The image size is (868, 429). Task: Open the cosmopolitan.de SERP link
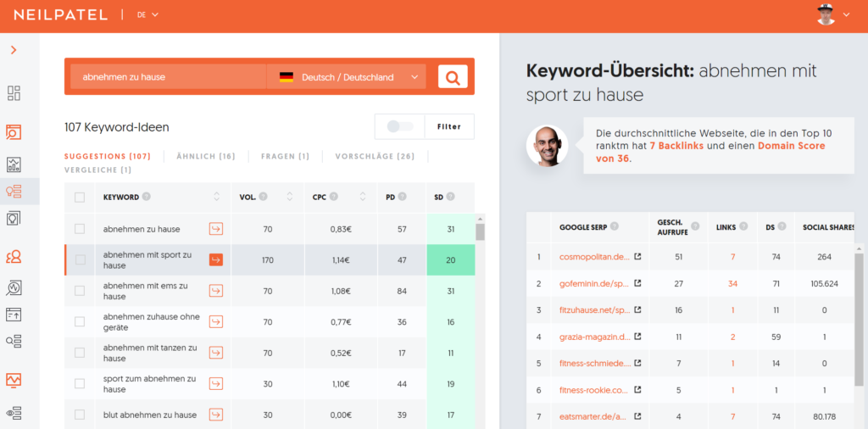(594, 257)
